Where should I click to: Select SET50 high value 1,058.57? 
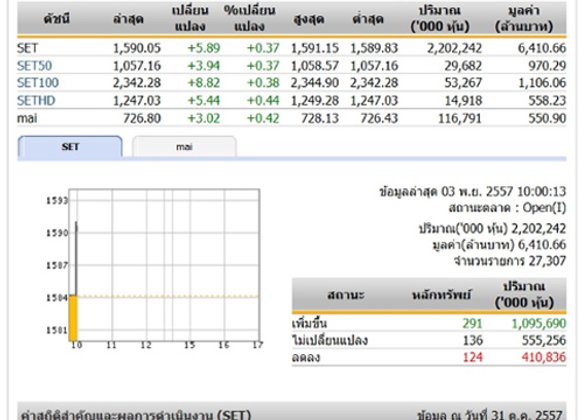pos(315,66)
